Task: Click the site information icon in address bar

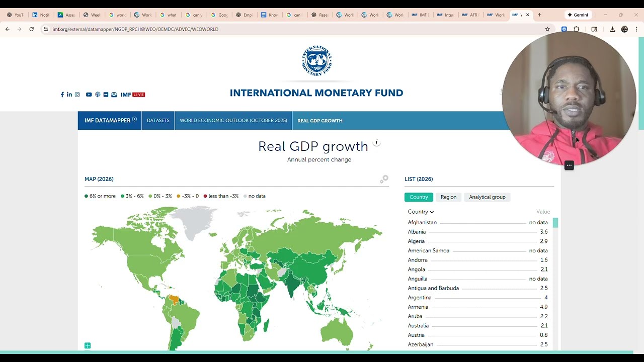Action: tap(46, 29)
